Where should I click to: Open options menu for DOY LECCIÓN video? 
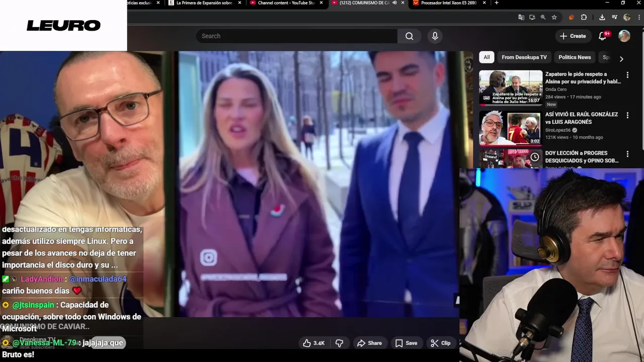pos(627,154)
